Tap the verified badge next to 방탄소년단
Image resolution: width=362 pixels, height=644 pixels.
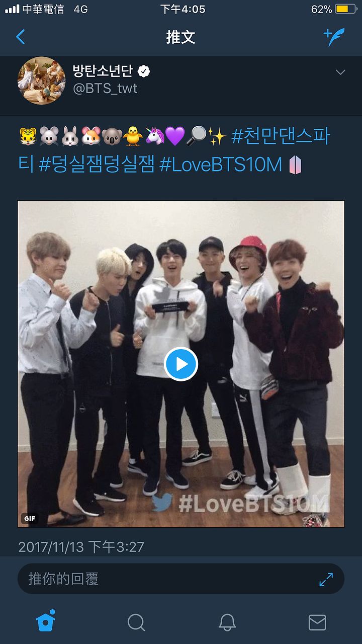coord(144,71)
